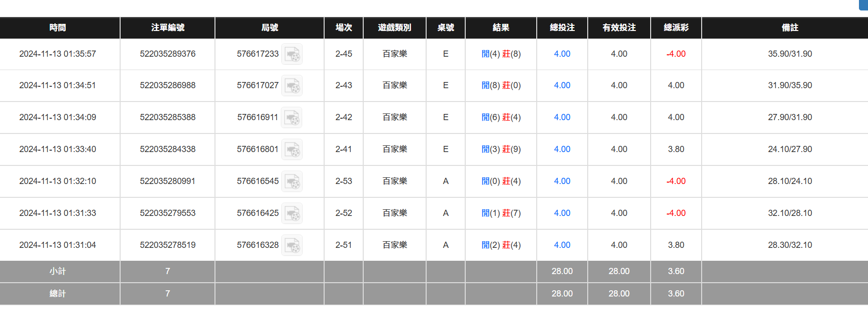The height and width of the screenshot is (317, 868).
Task: Open 總投注 4.00 link for round 576616911
Action: click(562, 117)
